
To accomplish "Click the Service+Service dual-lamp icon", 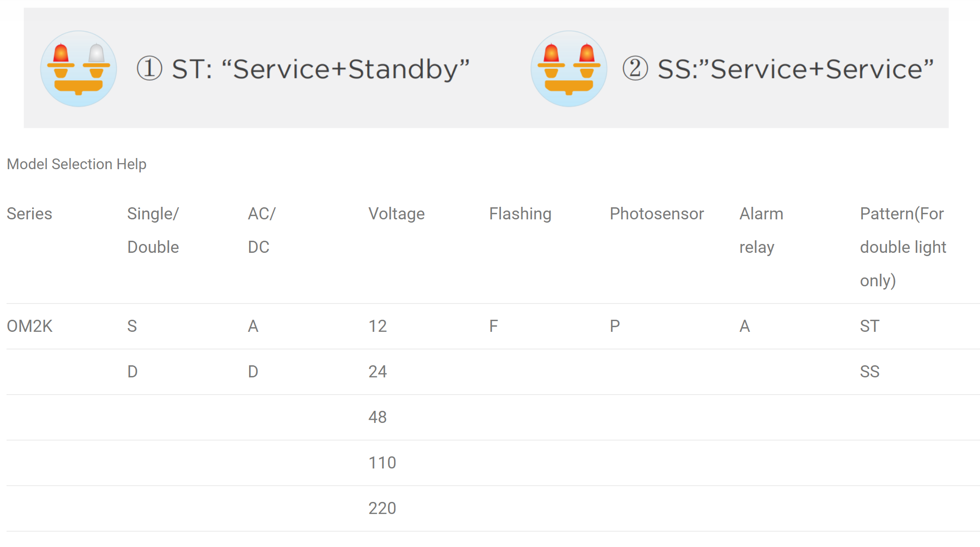I will [x=569, y=69].
